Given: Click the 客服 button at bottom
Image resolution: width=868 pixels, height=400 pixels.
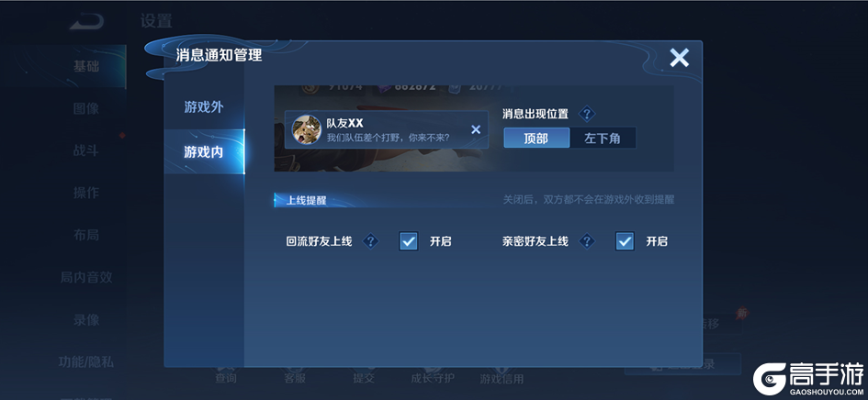Looking at the screenshot, I should [295, 378].
